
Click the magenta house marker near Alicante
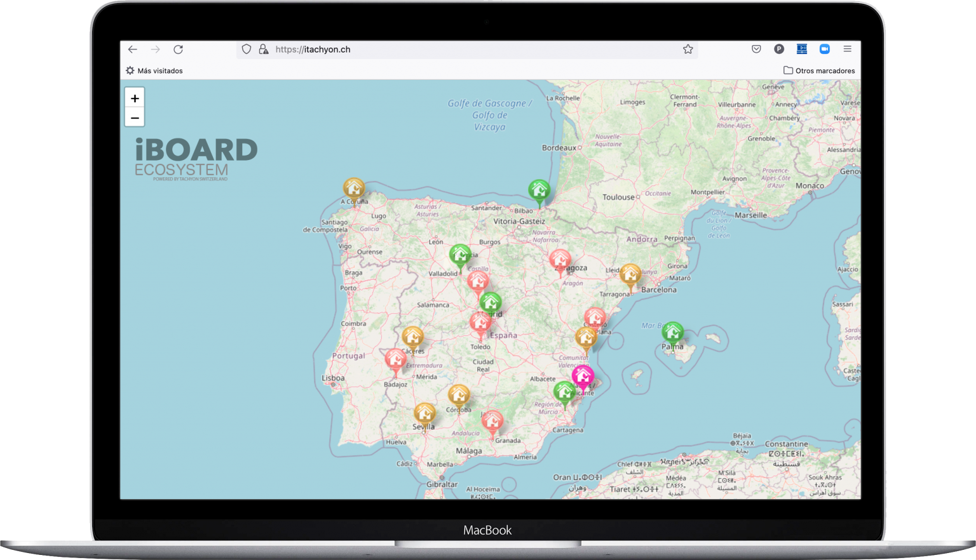coord(583,377)
